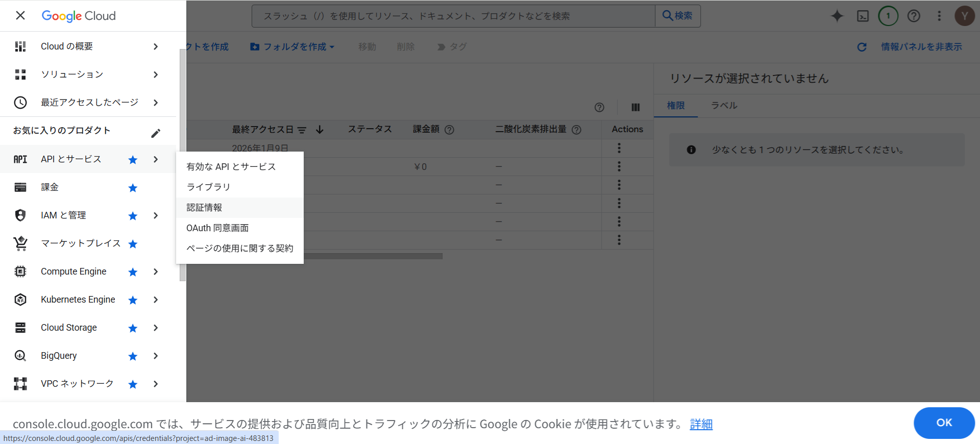Viewport: 980px width, 444px height.
Task: Toggle the Compute Engine favorite star
Action: pos(133,272)
